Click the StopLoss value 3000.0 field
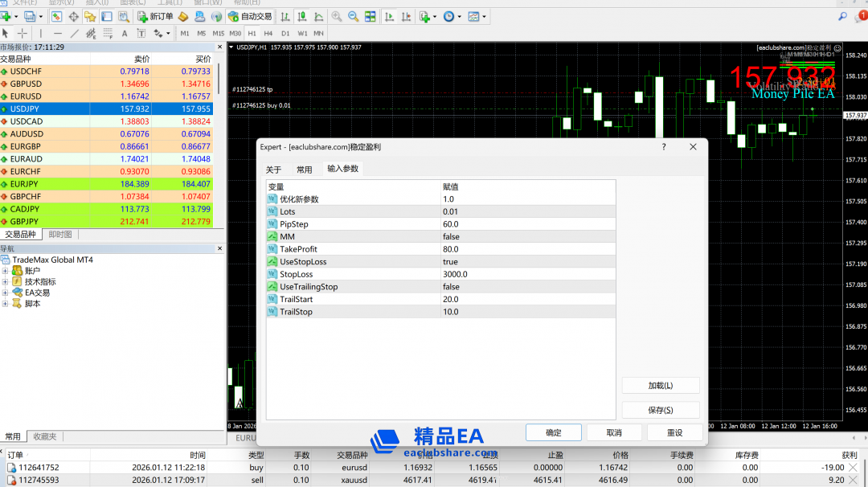868x487 pixels. coord(526,274)
